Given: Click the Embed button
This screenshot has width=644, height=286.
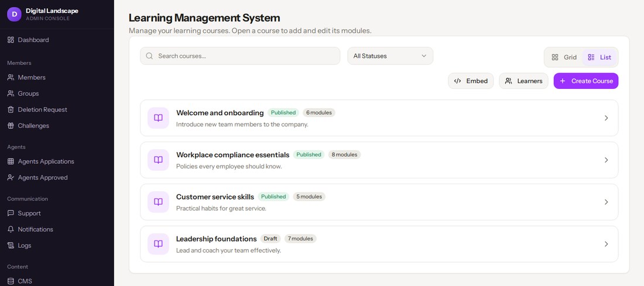Looking at the screenshot, I should (471, 81).
